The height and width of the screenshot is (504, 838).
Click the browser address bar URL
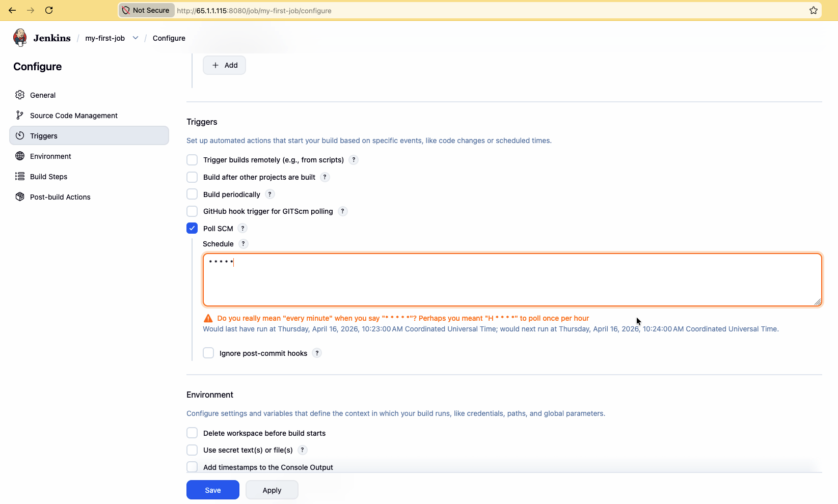click(x=254, y=11)
